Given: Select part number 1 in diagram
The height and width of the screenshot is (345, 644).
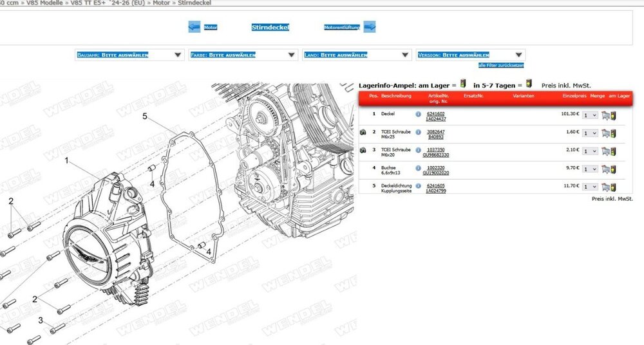Looking at the screenshot, I should [x=66, y=160].
